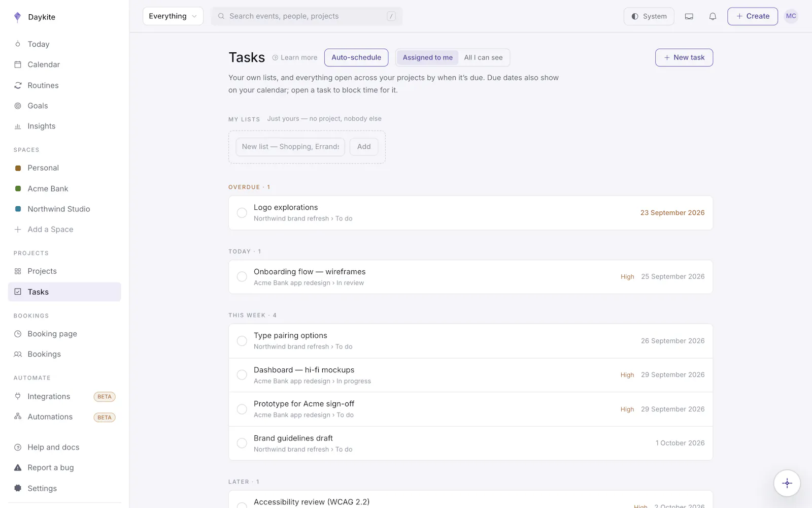Click the Automations workflow icon
The image size is (812, 508).
coord(18,417)
